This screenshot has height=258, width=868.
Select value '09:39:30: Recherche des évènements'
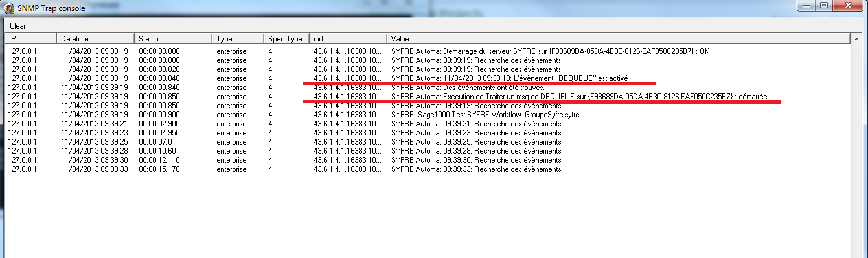pos(477,159)
